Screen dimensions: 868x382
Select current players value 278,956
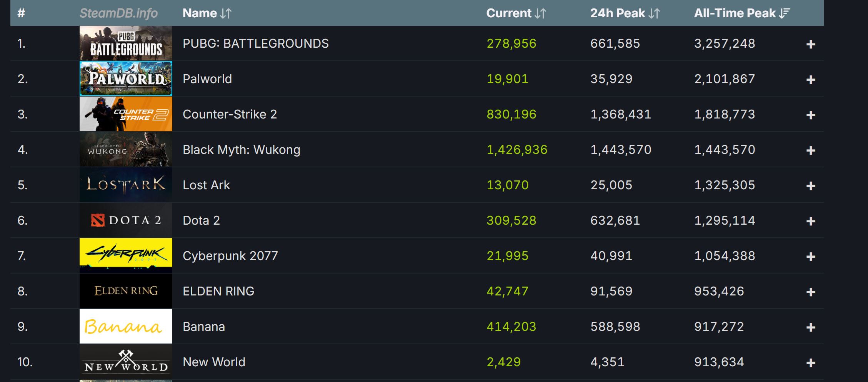click(511, 43)
